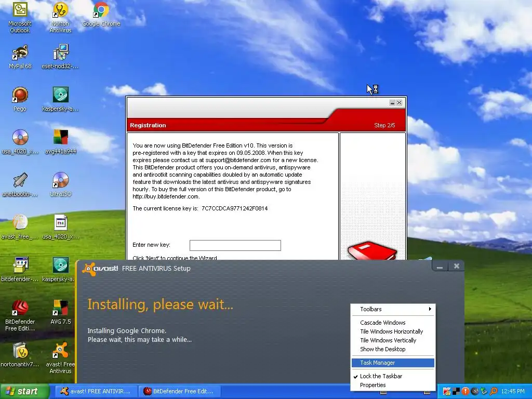Close the BitDefender Registration window
The height and width of the screenshot is (399, 532).
click(x=400, y=102)
